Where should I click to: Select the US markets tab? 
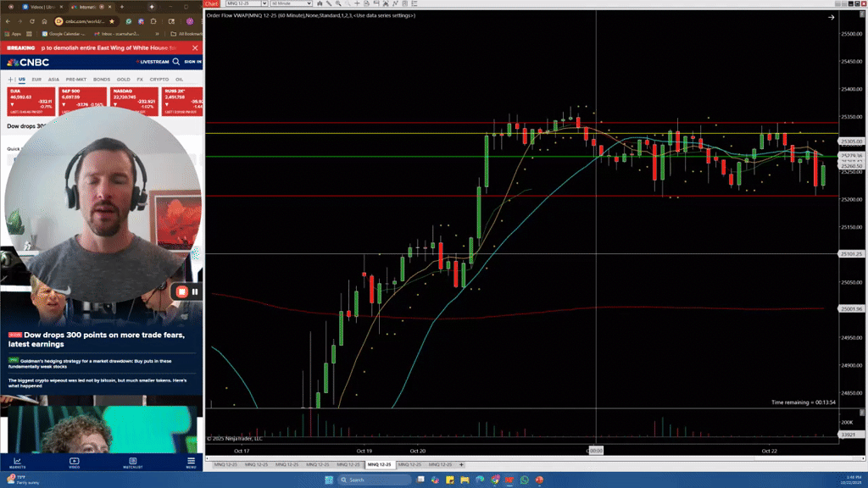coord(22,79)
